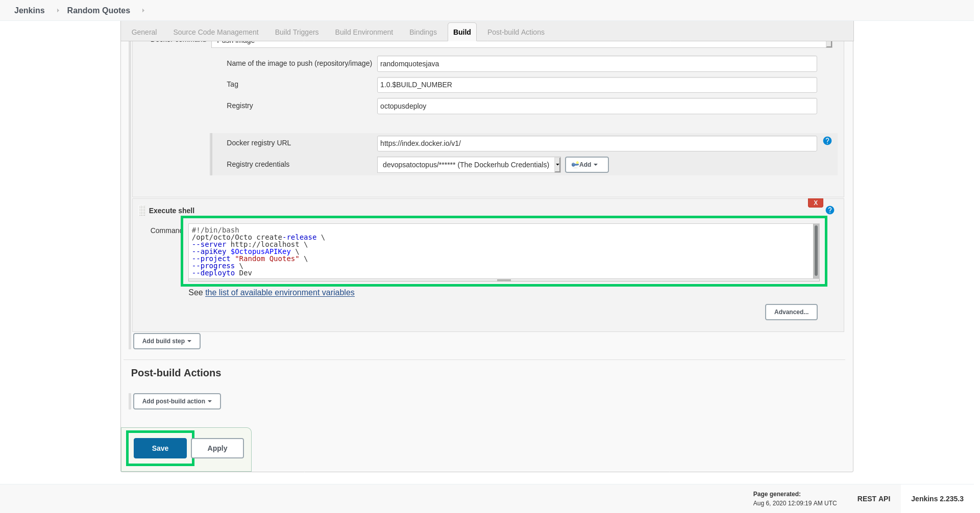The image size is (980, 513).
Task: Switch to the Bindings tab
Action: (423, 32)
